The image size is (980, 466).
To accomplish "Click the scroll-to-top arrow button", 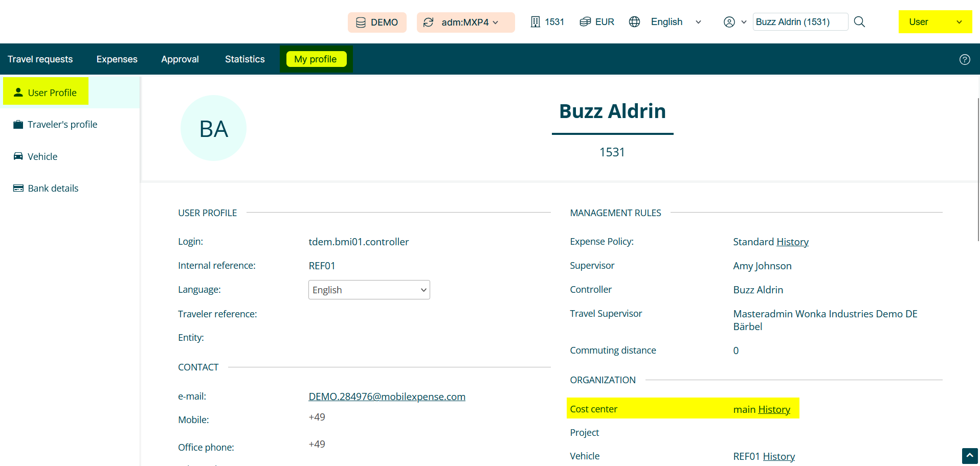I will (x=969, y=455).
